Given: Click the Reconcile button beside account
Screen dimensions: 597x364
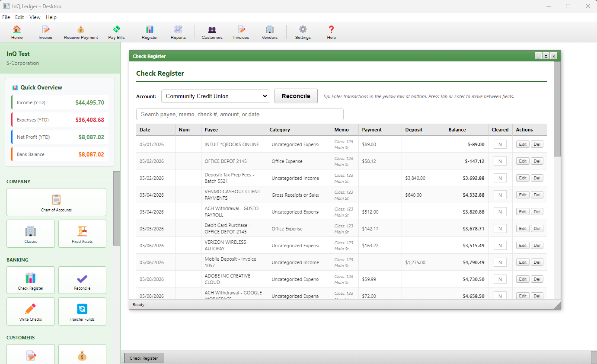Looking at the screenshot, I should [296, 96].
